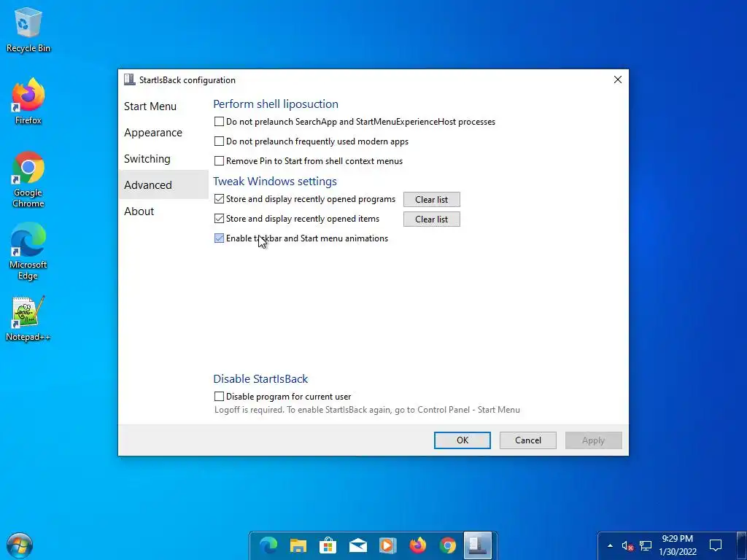The height and width of the screenshot is (560, 747).
Task: Open the network tray icon
Action: (646, 545)
